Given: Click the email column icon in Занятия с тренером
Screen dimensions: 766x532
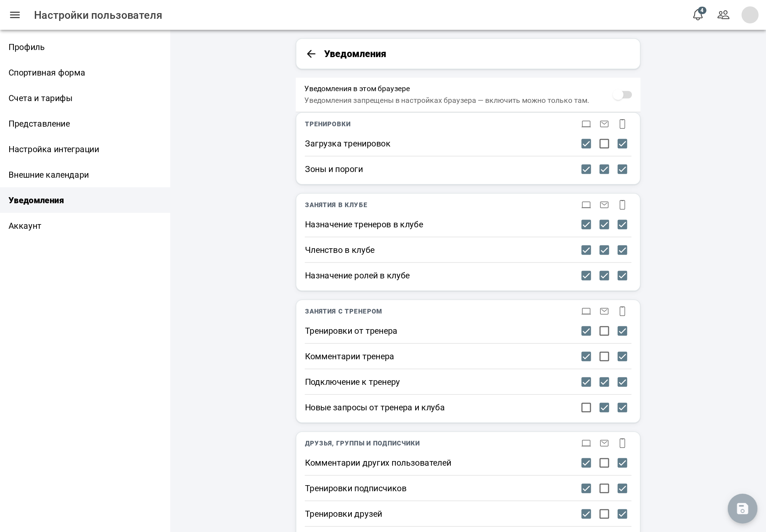Looking at the screenshot, I should pyautogui.click(x=604, y=311).
